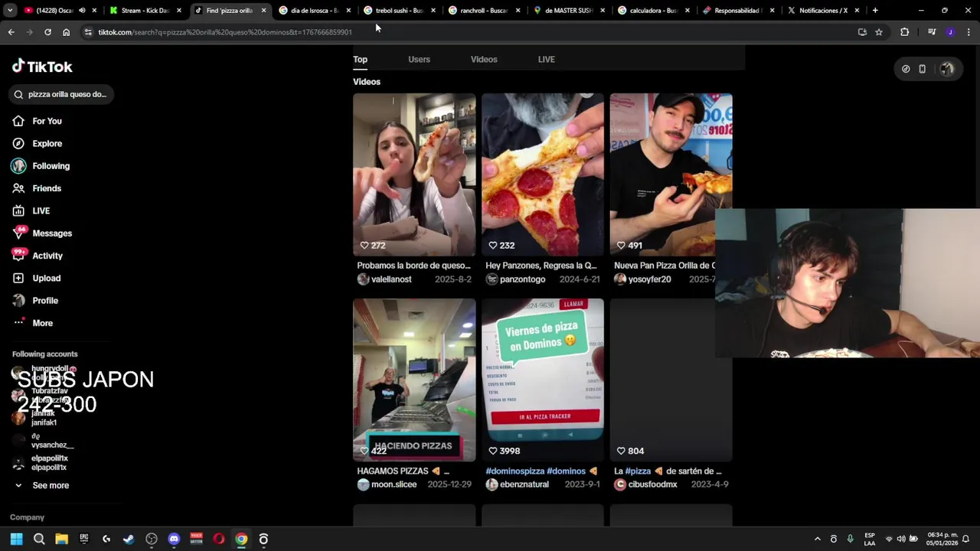Screen dimensions: 980x551
Task: Switch to the Videos results tab
Action: pyautogui.click(x=484, y=59)
